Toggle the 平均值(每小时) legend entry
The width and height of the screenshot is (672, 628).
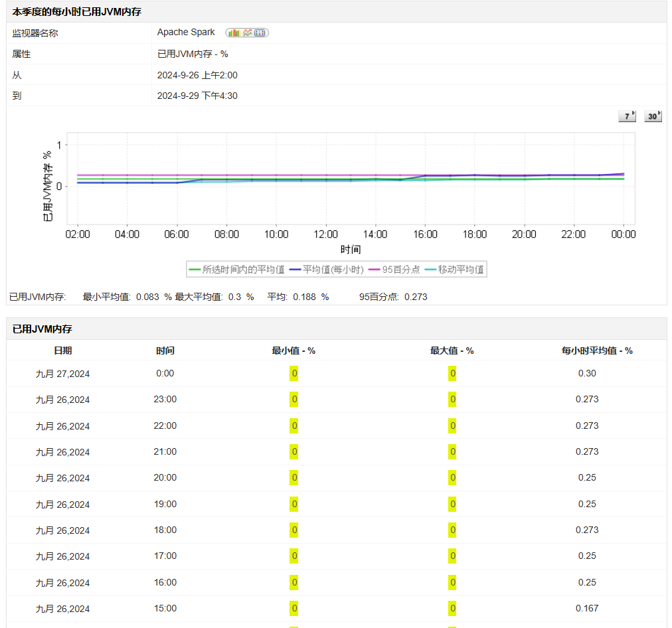click(327, 270)
